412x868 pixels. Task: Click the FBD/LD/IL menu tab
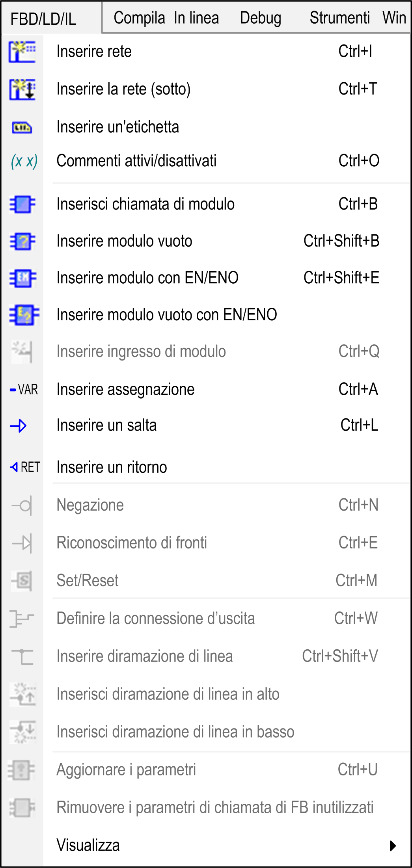point(43,19)
